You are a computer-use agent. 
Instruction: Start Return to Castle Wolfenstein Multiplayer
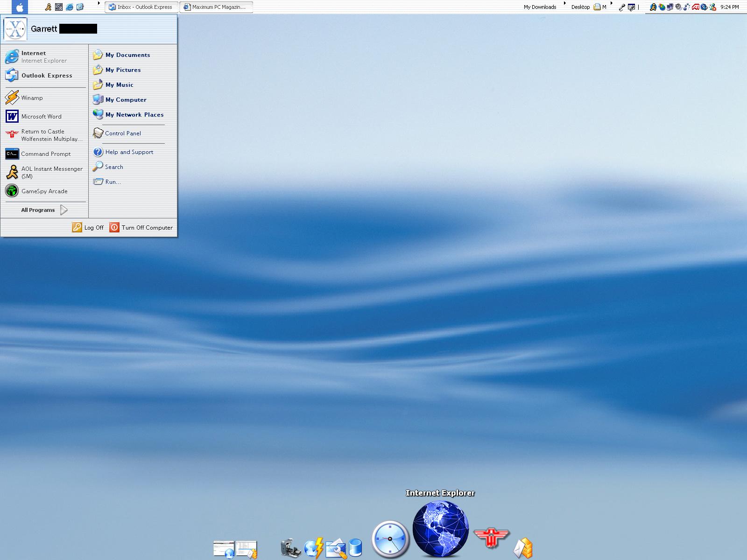[45, 135]
